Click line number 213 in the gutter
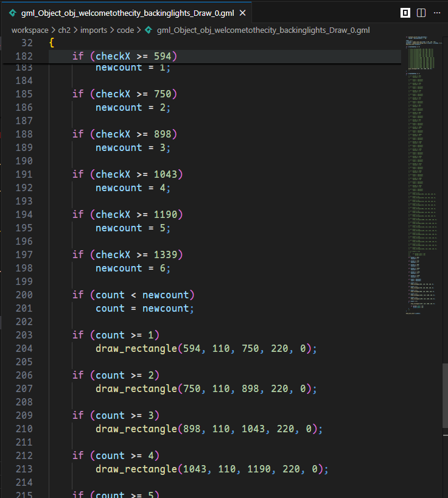This screenshot has width=448, height=498. click(24, 469)
